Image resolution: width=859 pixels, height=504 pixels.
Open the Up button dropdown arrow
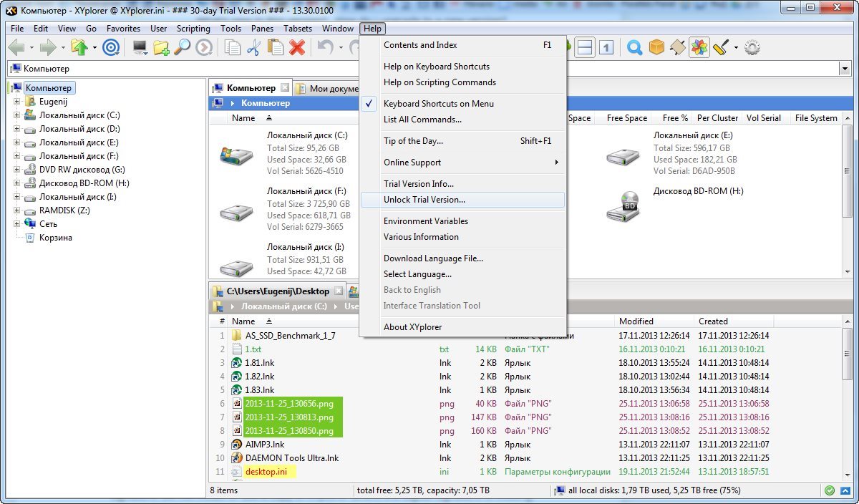click(x=94, y=48)
